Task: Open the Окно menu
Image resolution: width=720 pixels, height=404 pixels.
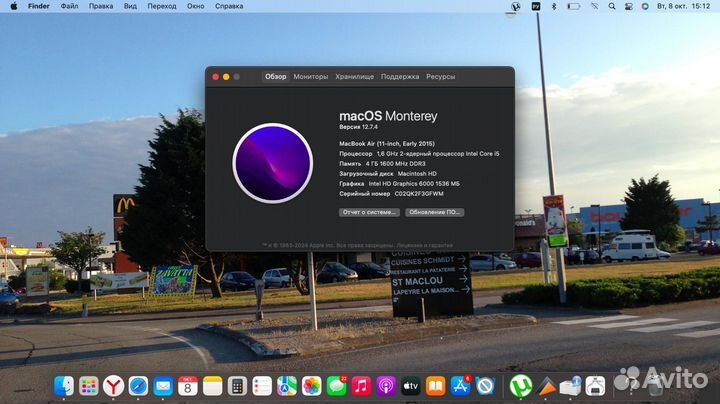Action: [x=196, y=6]
